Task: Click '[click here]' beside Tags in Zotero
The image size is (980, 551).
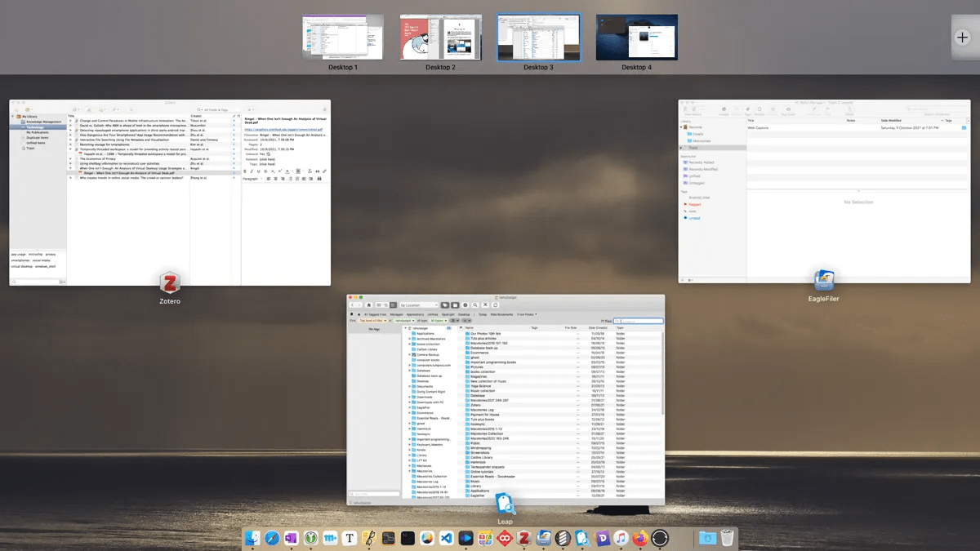Action: pos(266,162)
